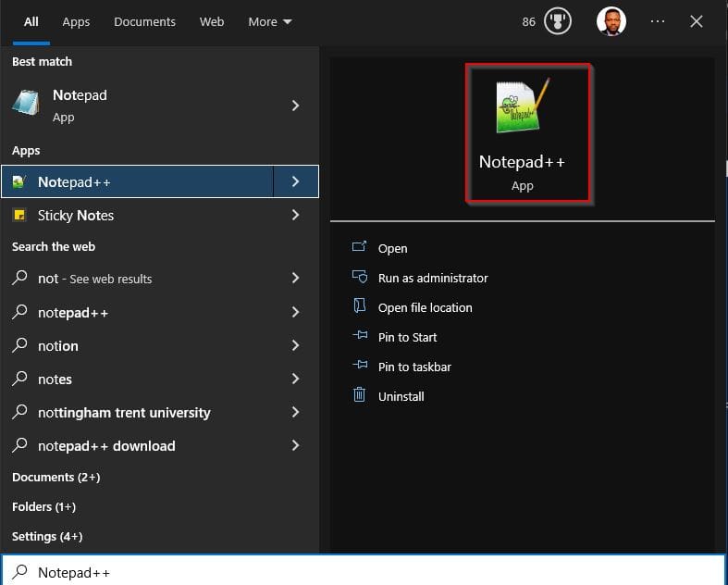The width and height of the screenshot is (728, 585).
Task: Expand arrow for 'notepad++ download'
Action: (295, 445)
